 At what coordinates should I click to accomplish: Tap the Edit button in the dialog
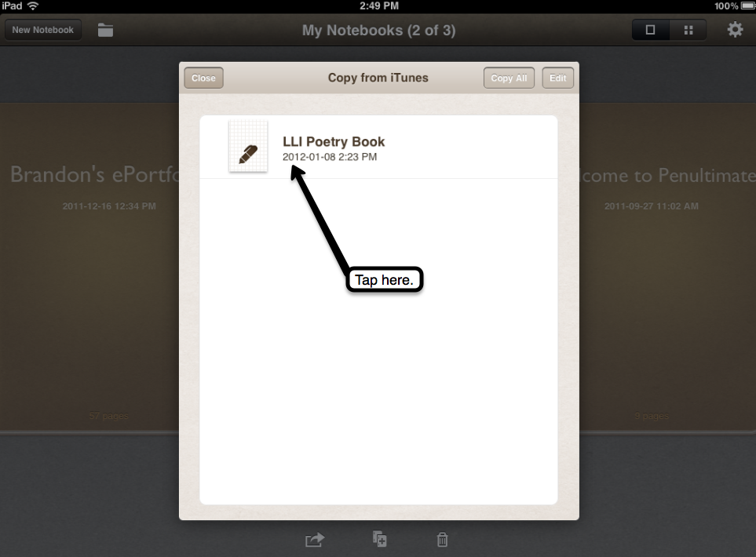click(x=558, y=78)
